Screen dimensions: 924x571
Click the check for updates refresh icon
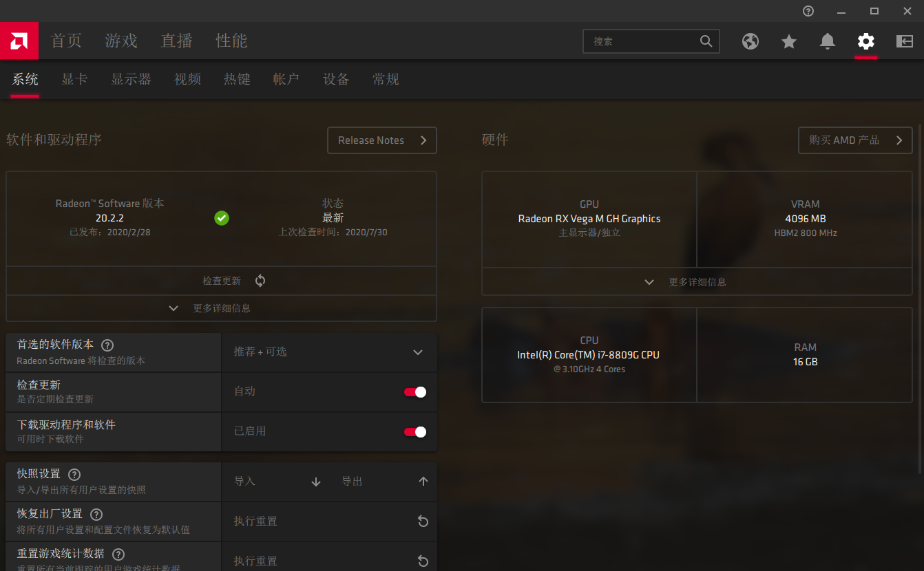coord(260,281)
